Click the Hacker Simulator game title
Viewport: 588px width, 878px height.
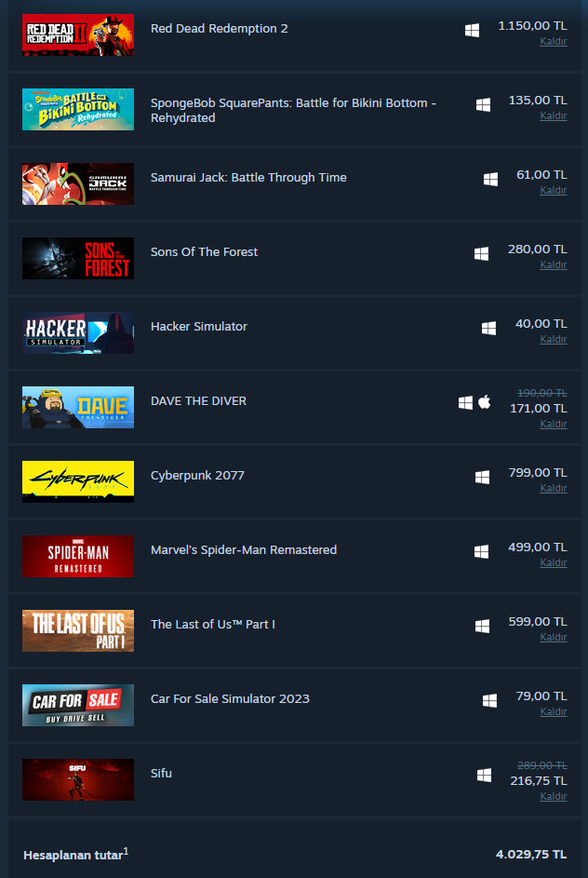coord(198,327)
